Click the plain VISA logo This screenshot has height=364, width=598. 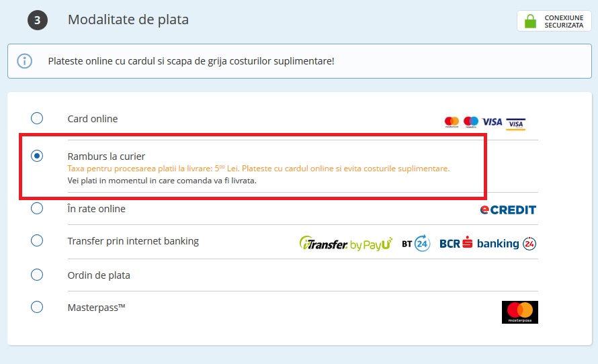[x=493, y=122]
